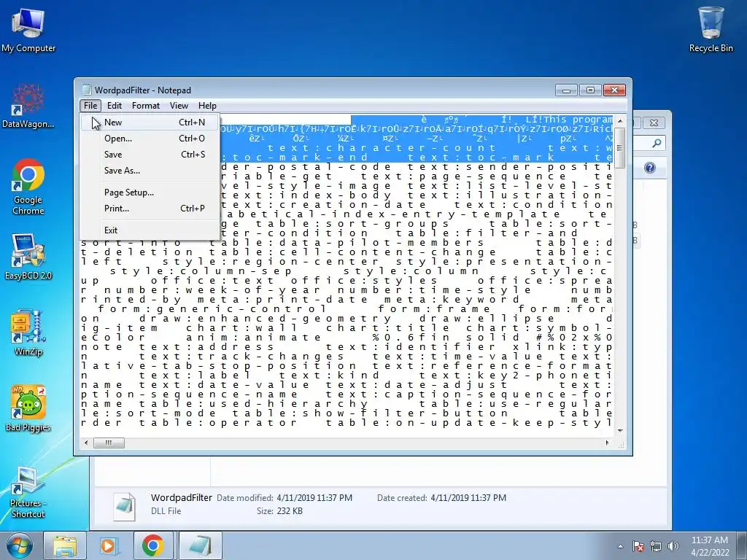
Task: Launch Bad Piggies desktop shortcut
Action: [x=28, y=408]
